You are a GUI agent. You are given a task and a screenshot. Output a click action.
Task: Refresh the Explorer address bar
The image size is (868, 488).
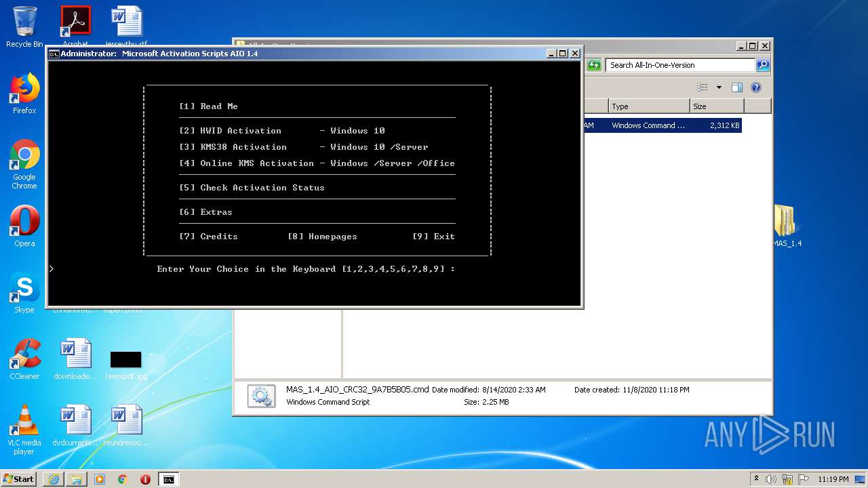point(594,65)
